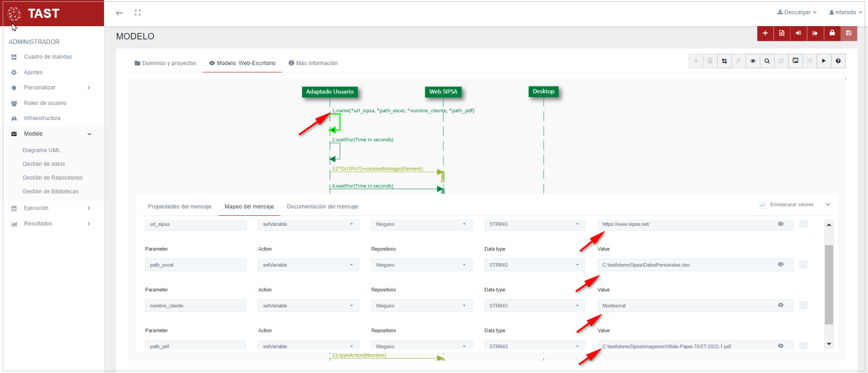Screen dimensions: 868x373
Task: Toggle the Enmascarar valores checkbox
Action: click(762, 205)
